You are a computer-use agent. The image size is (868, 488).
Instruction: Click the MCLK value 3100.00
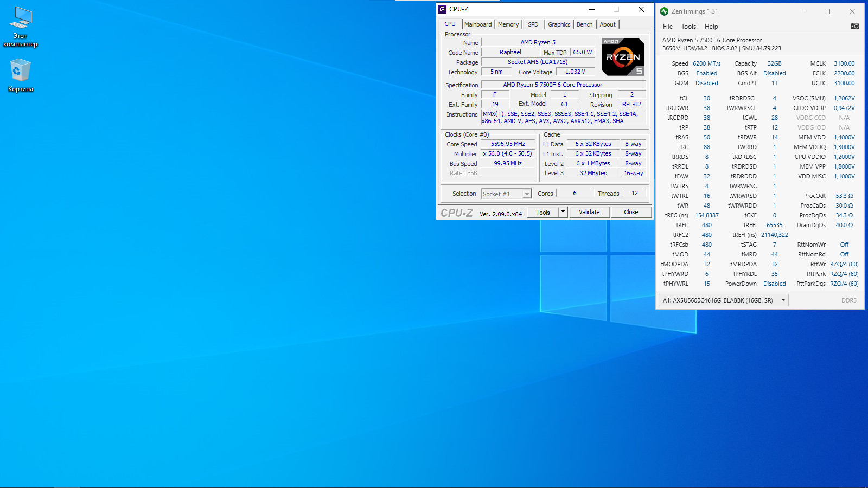(x=844, y=63)
